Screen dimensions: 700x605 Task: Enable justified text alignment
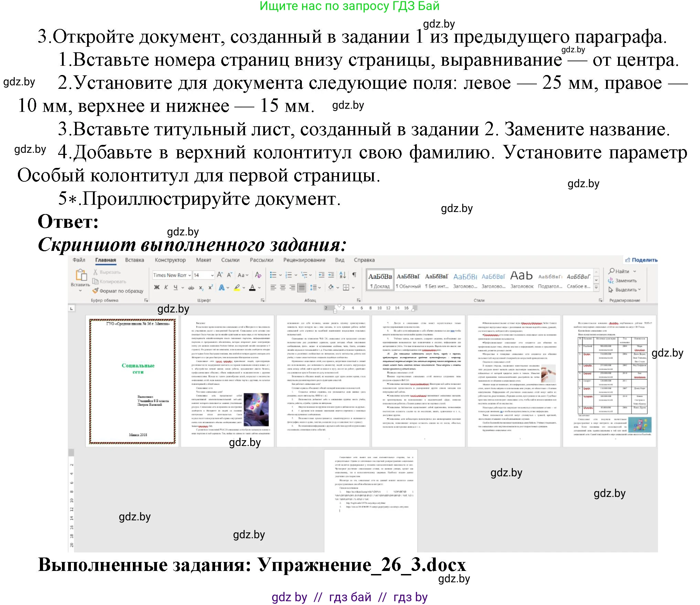pyautogui.click(x=301, y=287)
